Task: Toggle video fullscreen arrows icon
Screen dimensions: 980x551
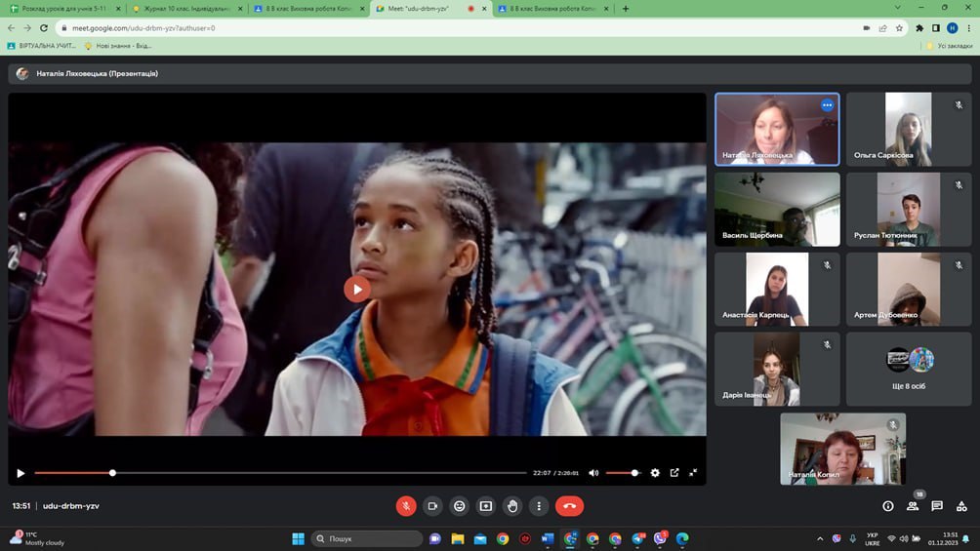Action: point(693,473)
